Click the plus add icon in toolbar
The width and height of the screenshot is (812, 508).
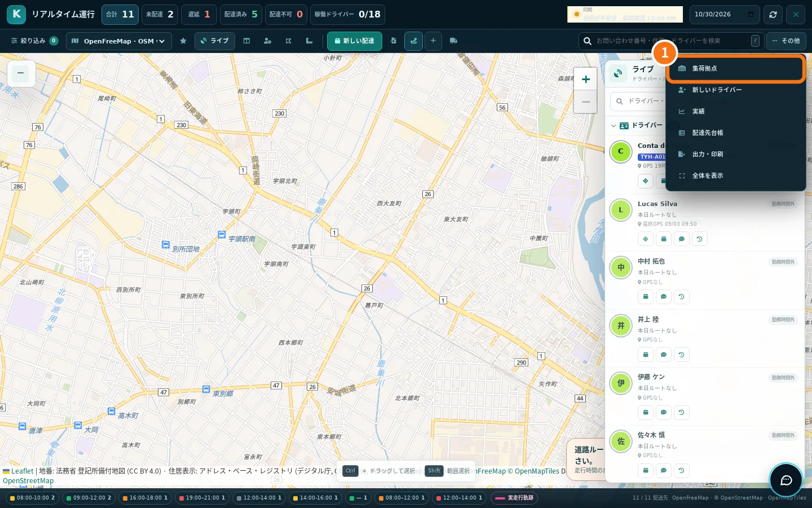point(433,41)
